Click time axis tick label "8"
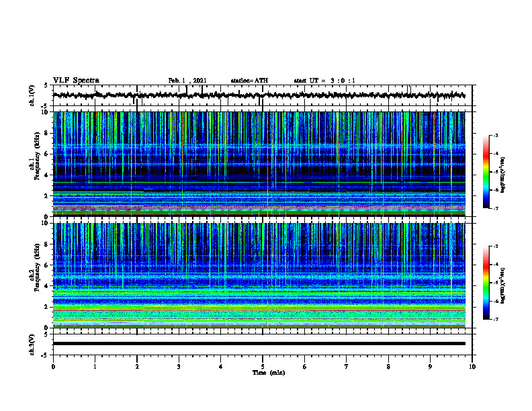The width and height of the screenshot is (532, 411). [388, 367]
